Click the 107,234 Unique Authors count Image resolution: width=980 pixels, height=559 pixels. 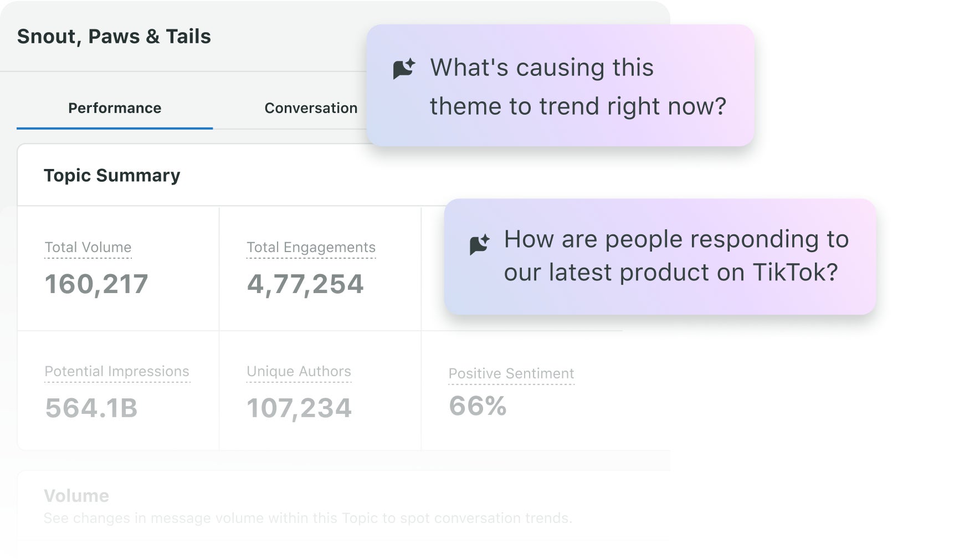point(299,408)
